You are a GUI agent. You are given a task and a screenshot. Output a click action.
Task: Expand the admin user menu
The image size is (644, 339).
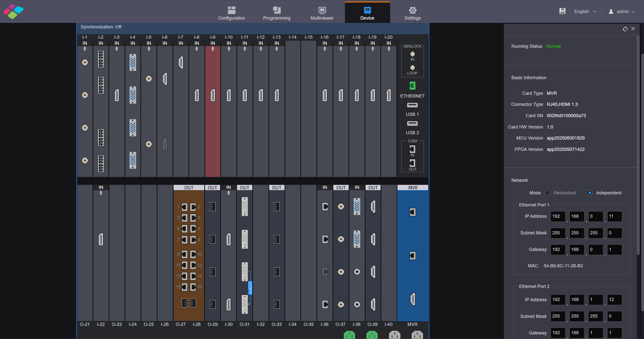[622, 12]
